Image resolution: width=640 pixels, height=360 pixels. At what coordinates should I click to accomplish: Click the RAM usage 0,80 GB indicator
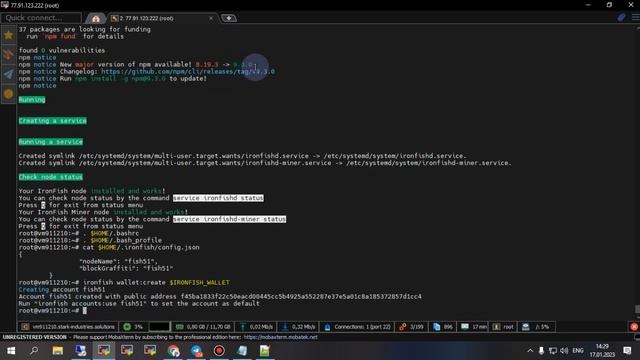pos(202,327)
